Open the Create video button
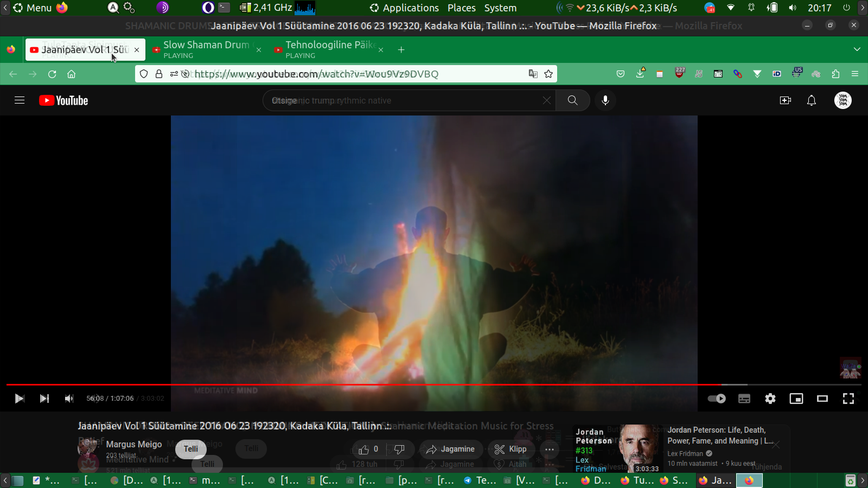The image size is (868, 488). [x=786, y=100]
